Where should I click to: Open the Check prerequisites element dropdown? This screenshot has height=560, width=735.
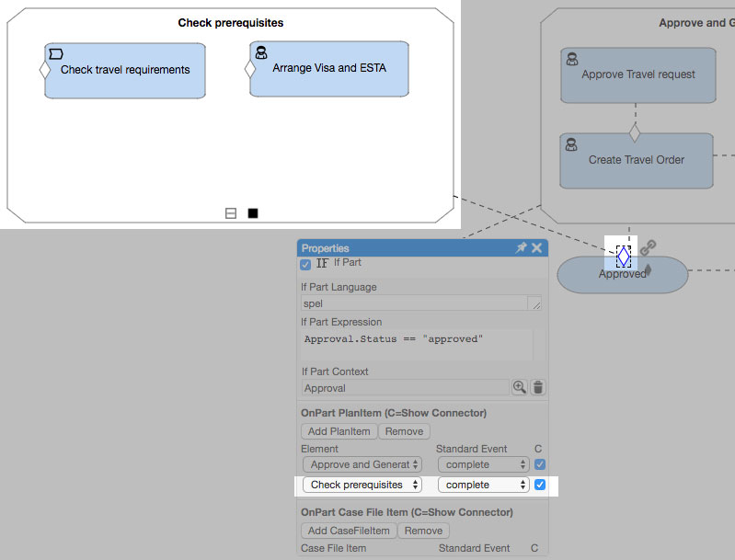point(362,485)
